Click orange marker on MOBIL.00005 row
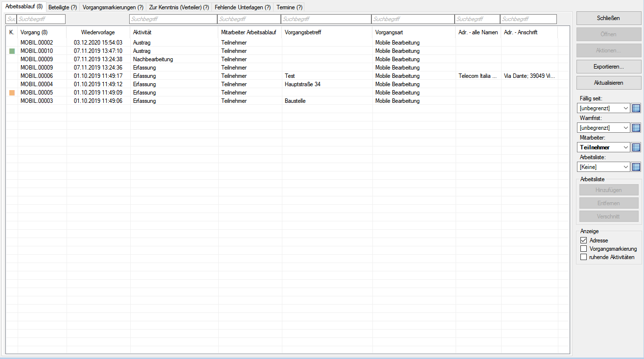644x359 pixels. 12,93
